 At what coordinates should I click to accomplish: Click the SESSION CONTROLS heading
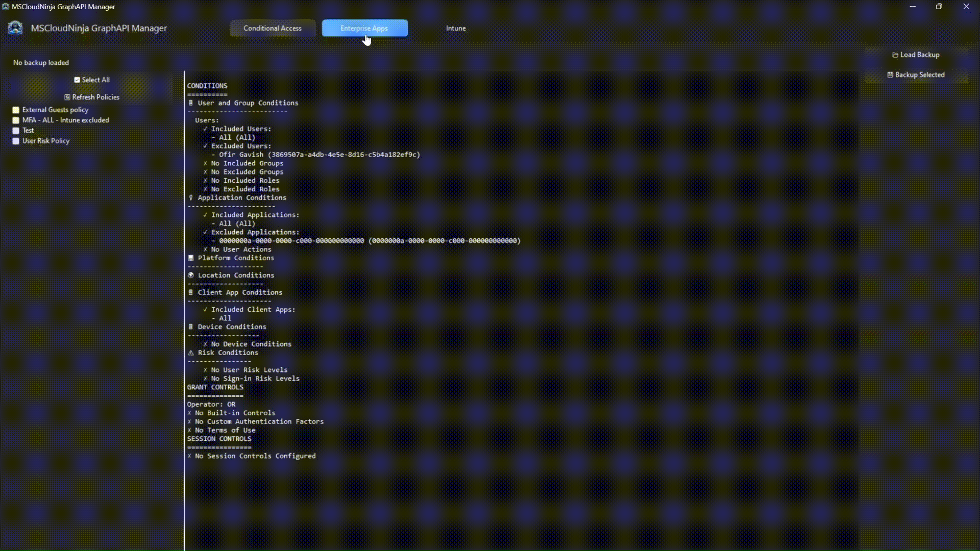[x=219, y=439]
